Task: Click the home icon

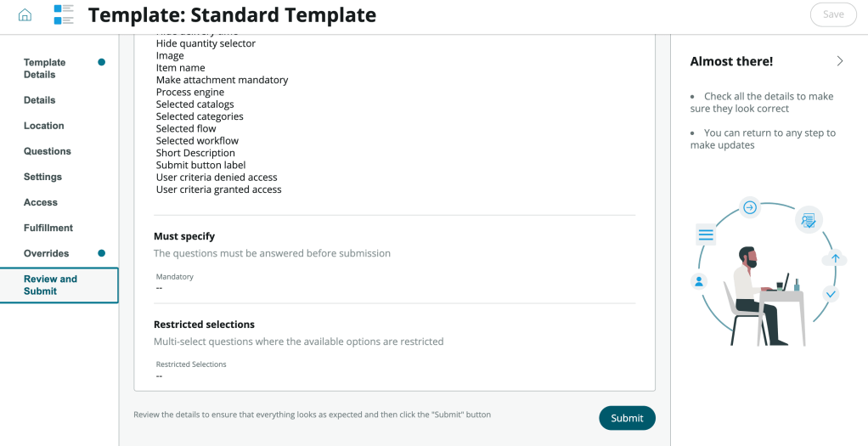Action: coord(25,14)
